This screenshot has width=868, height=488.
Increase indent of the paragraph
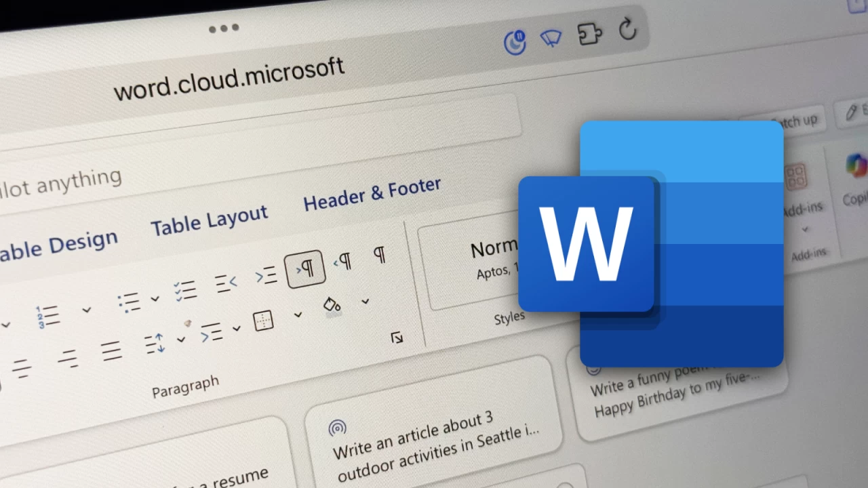[x=266, y=275]
